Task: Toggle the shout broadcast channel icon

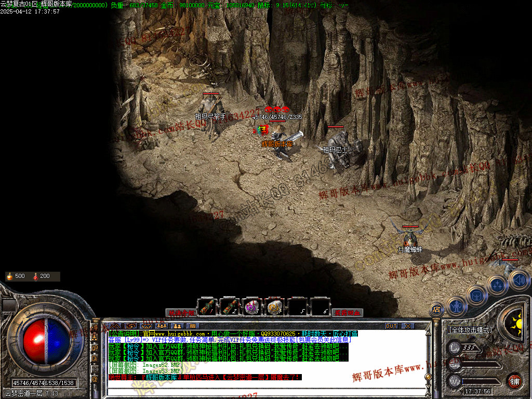Action: 95,328
